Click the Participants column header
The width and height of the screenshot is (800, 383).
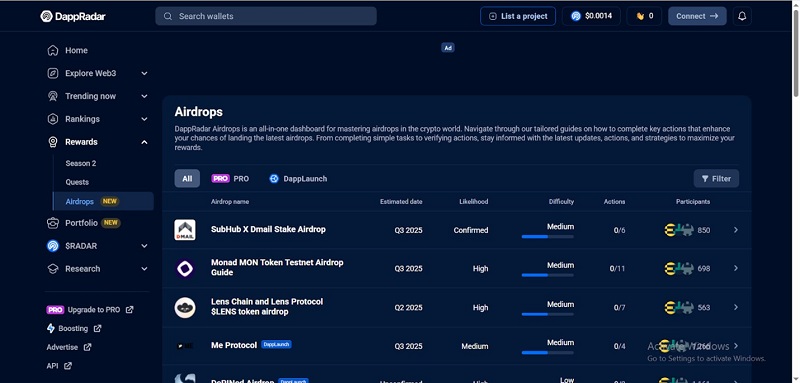coord(693,202)
